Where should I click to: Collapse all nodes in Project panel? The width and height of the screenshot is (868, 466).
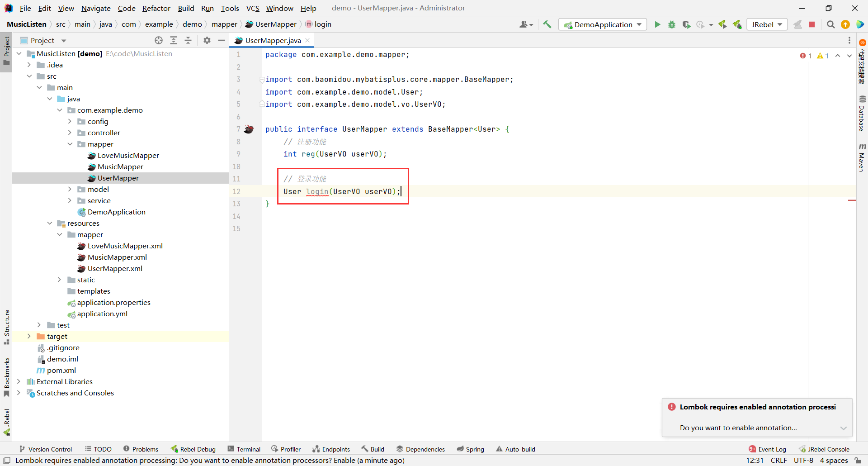pyautogui.click(x=188, y=40)
